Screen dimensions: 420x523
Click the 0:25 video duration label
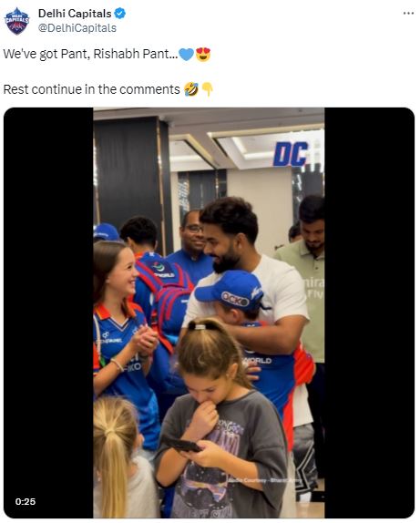click(x=26, y=501)
